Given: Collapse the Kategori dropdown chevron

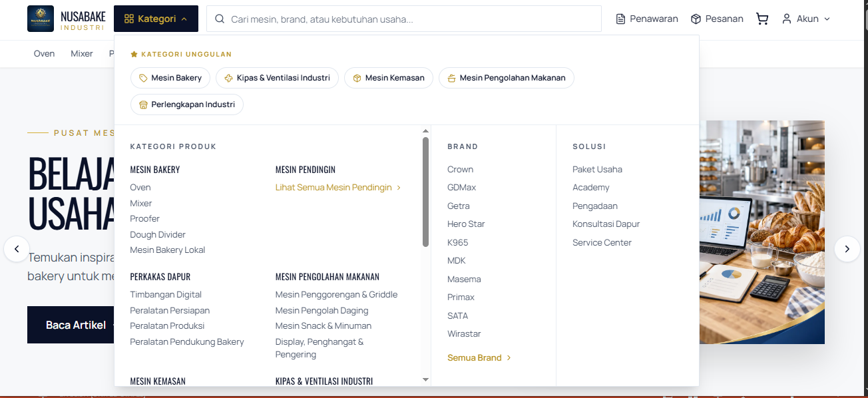Looking at the screenshot, I should coord(184,19).
